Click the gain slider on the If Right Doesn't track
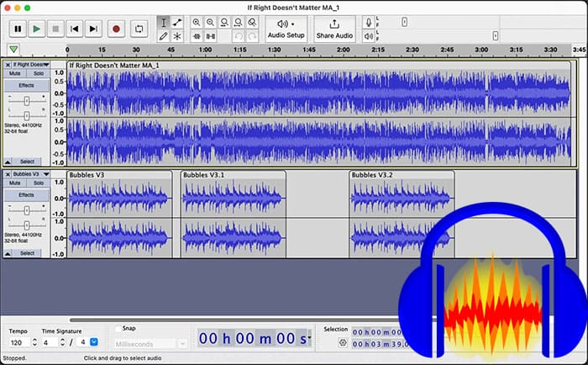The width and height of the screenshot is (588, 365). [27, 101]
